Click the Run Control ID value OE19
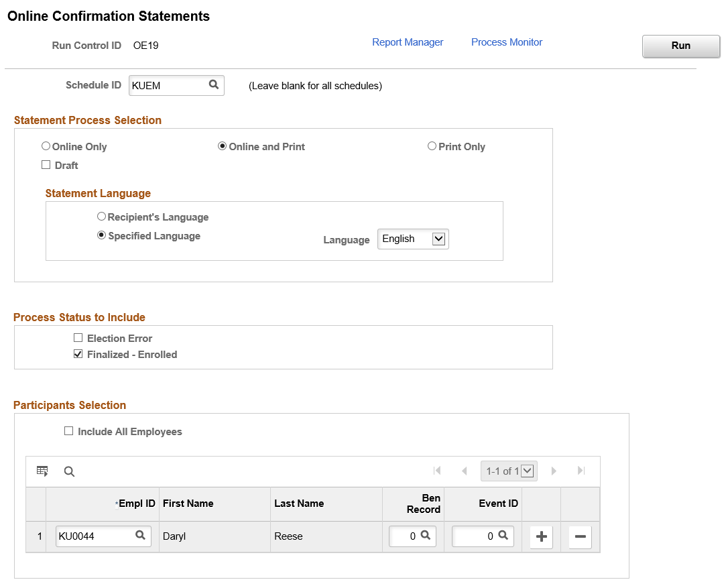The width and height of the screenshot is (728, 588). click(x=145, y=46)
